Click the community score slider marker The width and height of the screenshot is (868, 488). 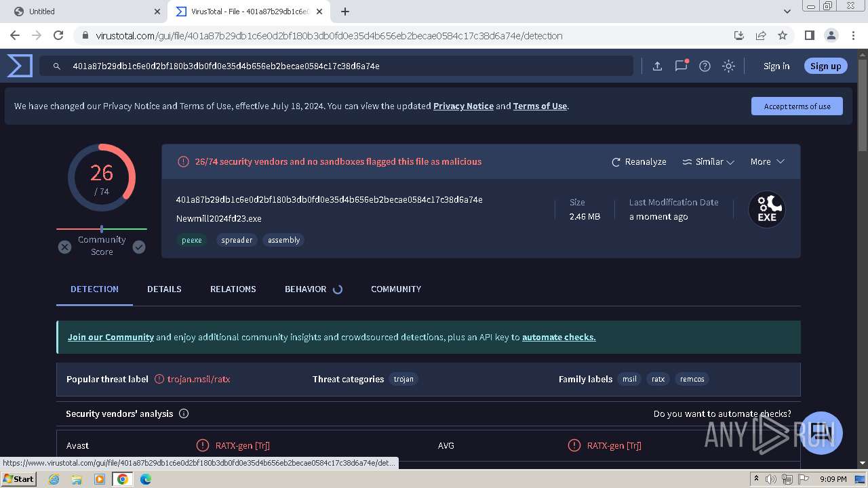102,229
